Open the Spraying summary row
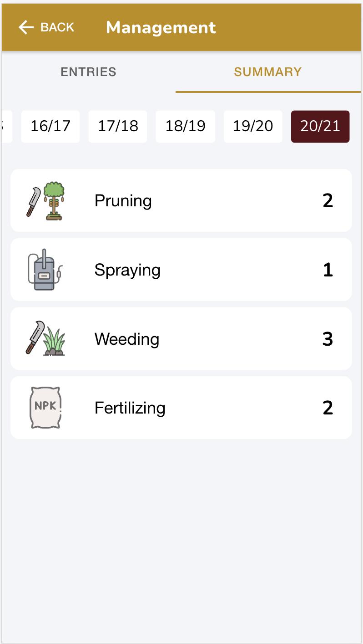The width and height of the screenshot is (363, 644). (181, 270)
